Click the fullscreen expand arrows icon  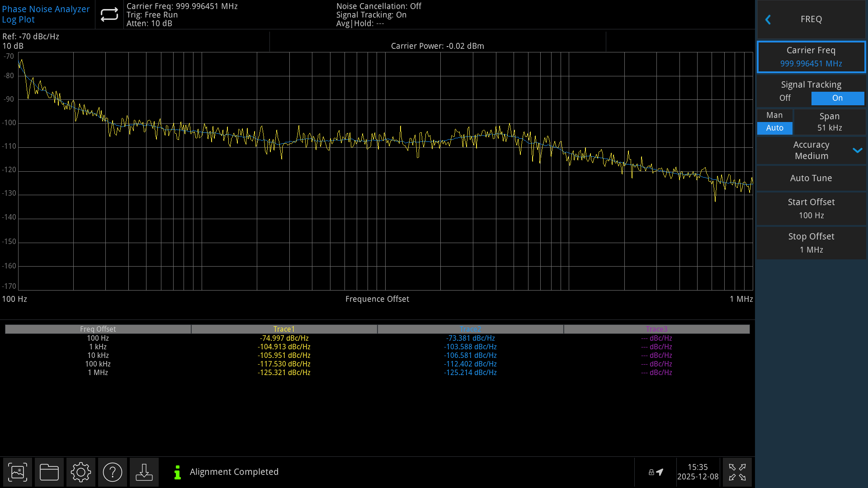737,472
